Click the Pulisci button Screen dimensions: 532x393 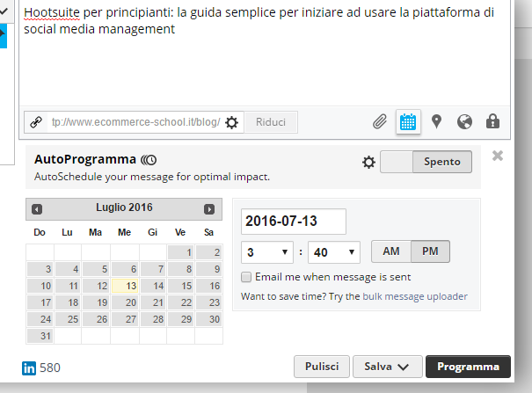pos(320,367)
